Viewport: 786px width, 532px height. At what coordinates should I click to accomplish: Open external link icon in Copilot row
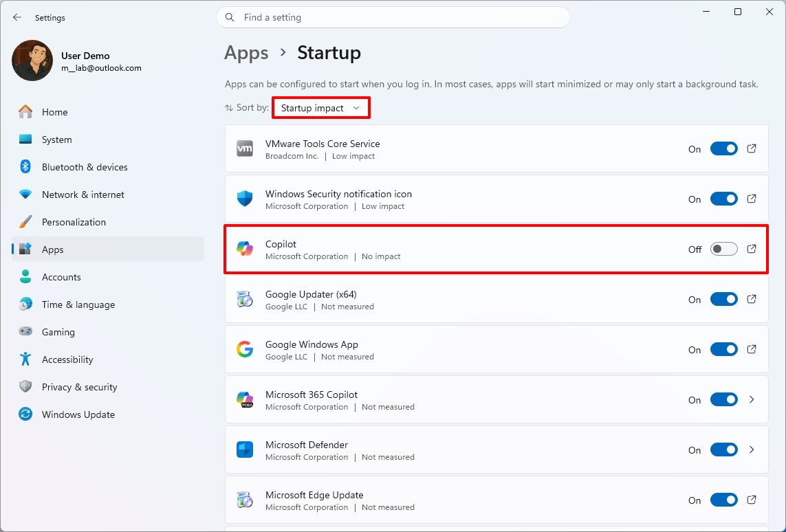click(752, 249)
